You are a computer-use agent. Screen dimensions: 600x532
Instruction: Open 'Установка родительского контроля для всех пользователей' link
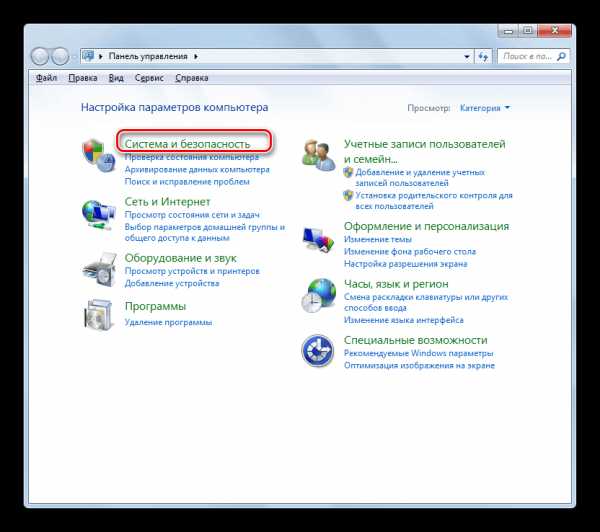pos(434,201)
